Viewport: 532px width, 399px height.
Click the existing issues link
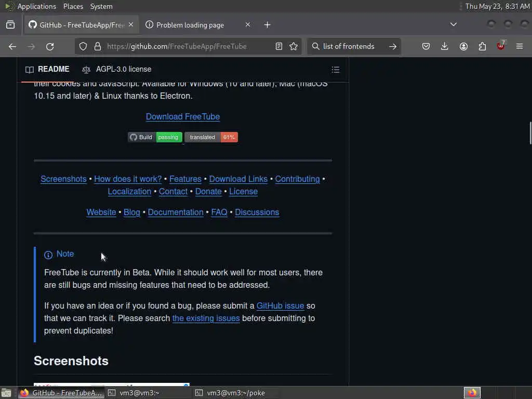coord(206,318)
